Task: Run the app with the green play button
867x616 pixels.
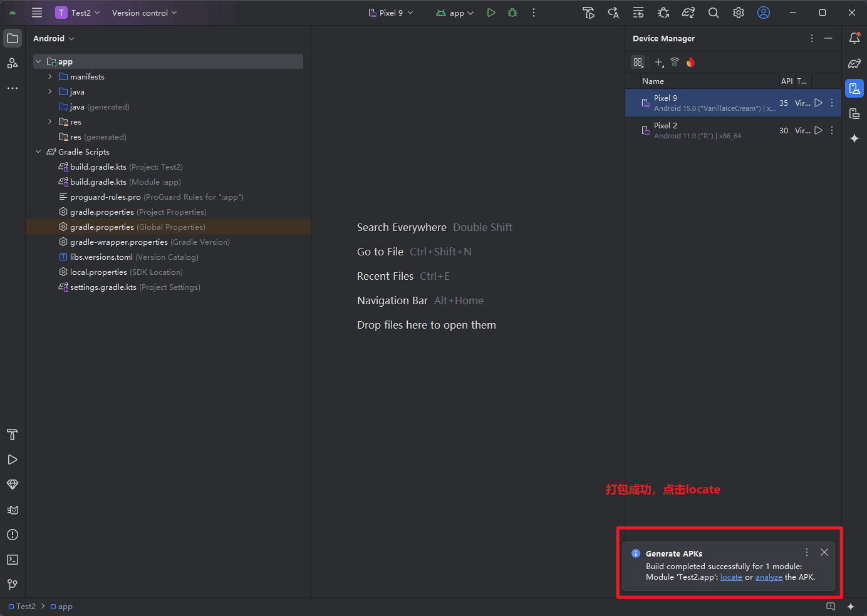Action: pyautogui.click(x=491, y=13)
